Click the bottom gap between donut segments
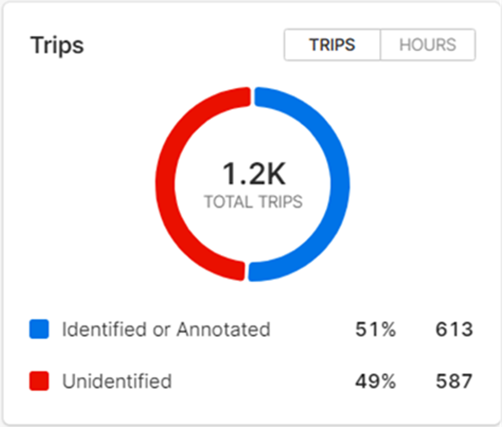This screenshot has width=504, height=427. (247, 272)
